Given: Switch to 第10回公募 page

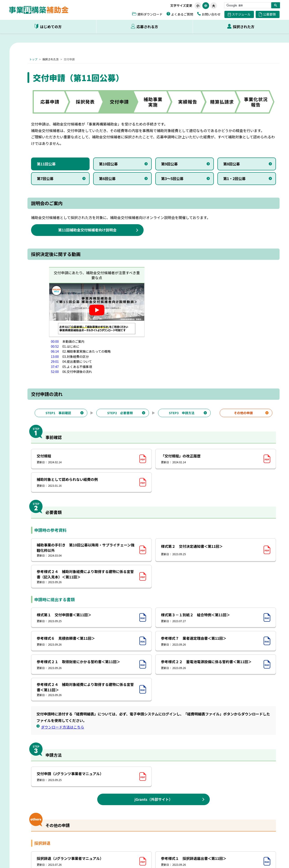Looking at the screenshot, I should coord(122,164).
